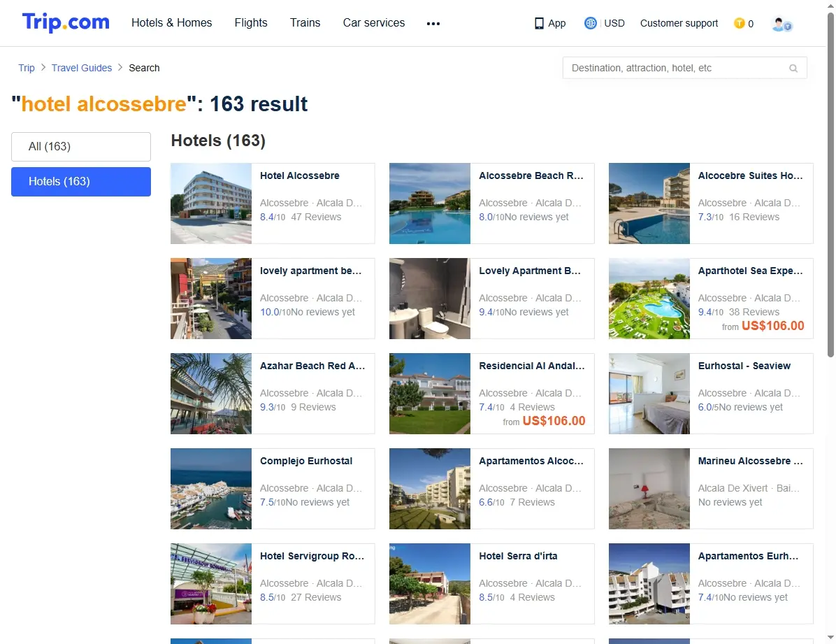
Task: Open Hotels & Homes menu
Action: coord(172,23)
